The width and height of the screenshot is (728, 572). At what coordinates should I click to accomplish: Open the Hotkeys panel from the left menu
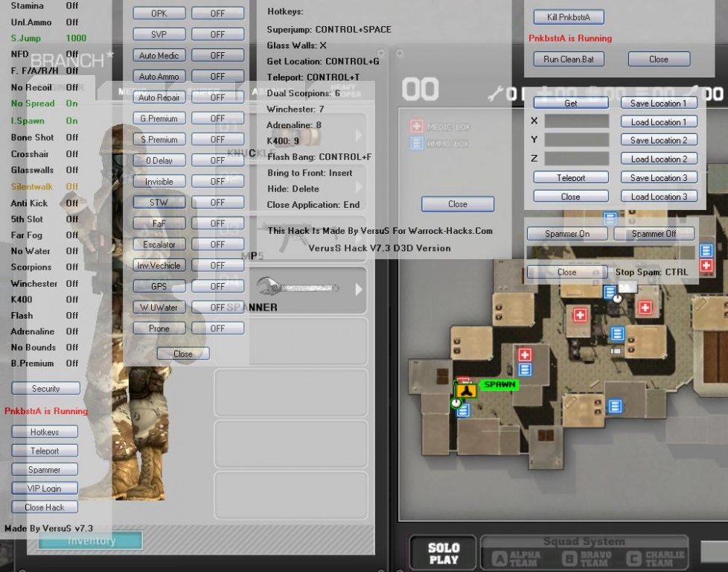45,432
